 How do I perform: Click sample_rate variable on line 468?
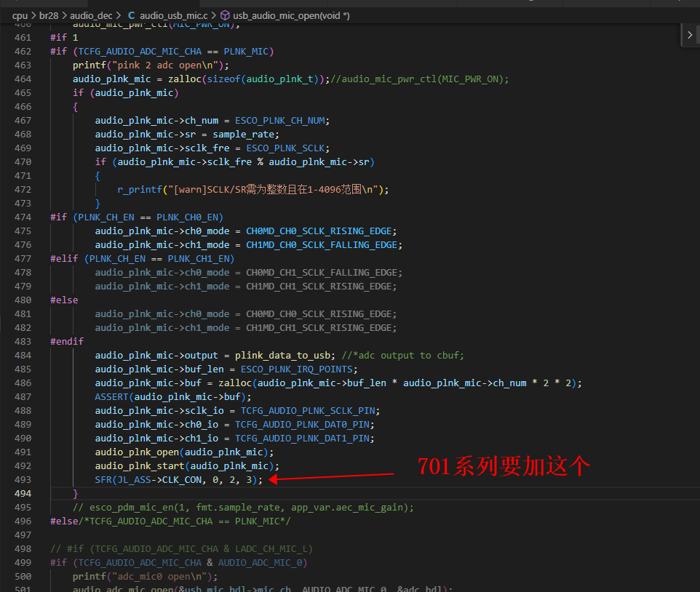point(243,135)
